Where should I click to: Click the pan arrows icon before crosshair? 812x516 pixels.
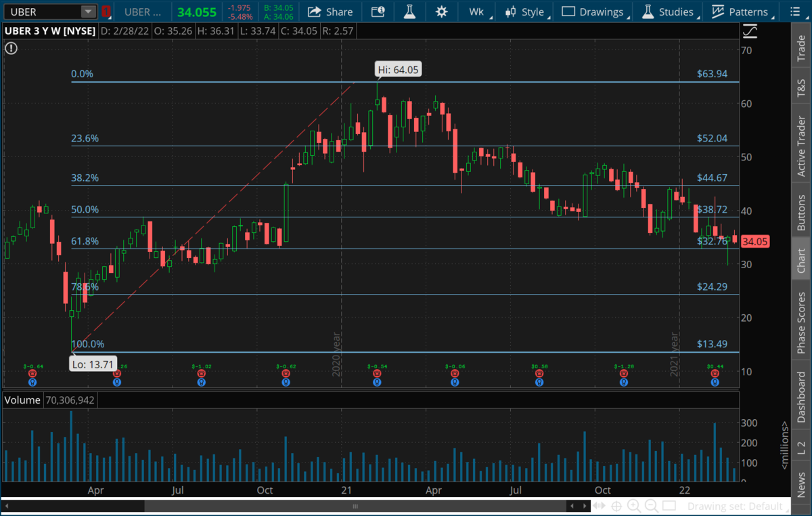click(598, 506)
